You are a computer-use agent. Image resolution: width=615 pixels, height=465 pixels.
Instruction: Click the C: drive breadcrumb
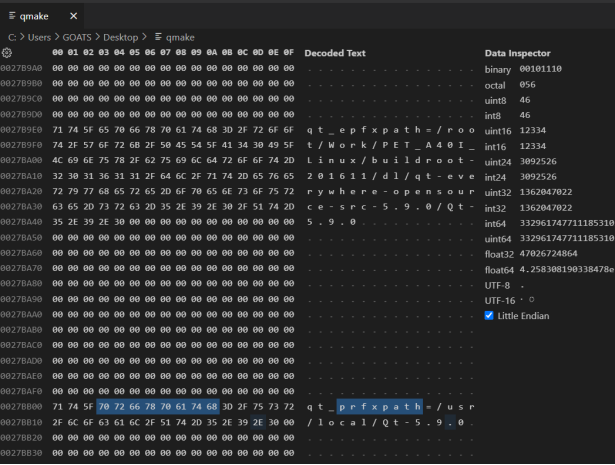10,36
